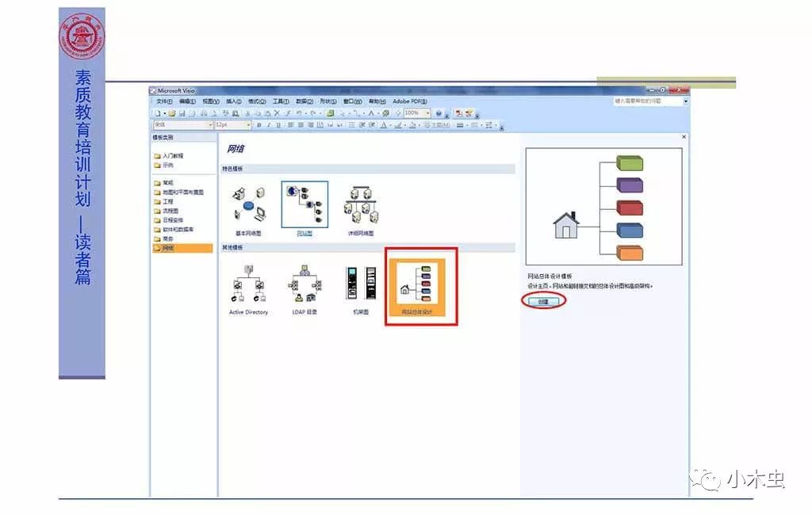
Task: Toggle Bold formatting button
Action: [259, 125]
